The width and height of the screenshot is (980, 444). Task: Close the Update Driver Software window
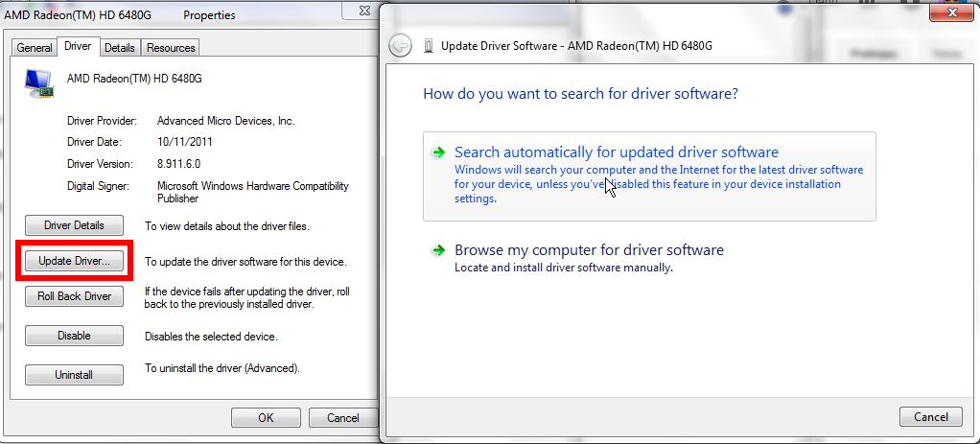point(952,12)
